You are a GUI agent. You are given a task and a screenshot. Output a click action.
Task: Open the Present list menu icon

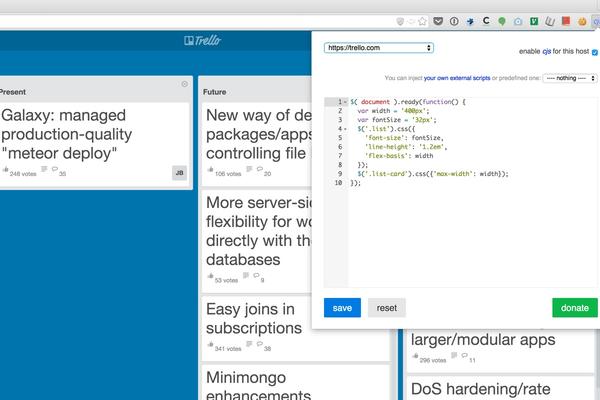(x=184, y=84)
